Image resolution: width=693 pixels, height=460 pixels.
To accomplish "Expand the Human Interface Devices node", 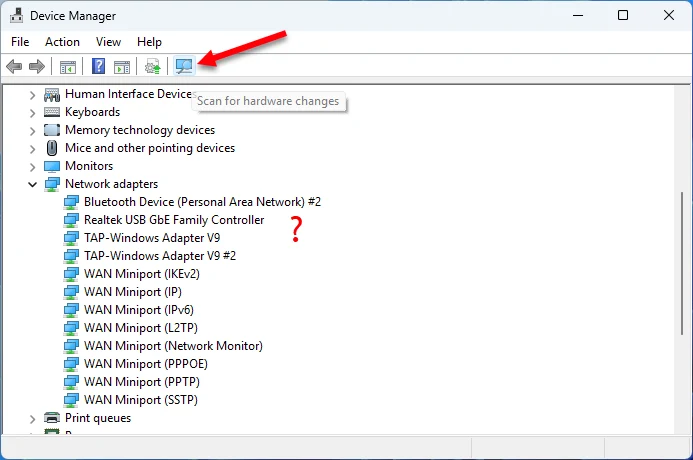I will tap(32, 95).
